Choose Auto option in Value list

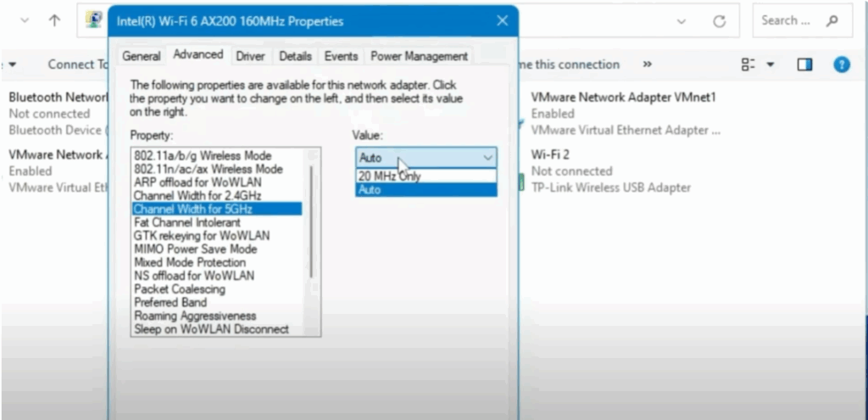click(x=426, y=189)
